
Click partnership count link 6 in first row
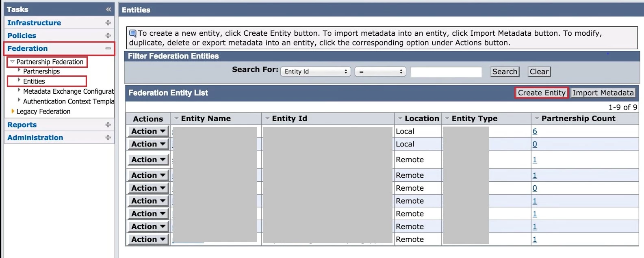point(535,131)
